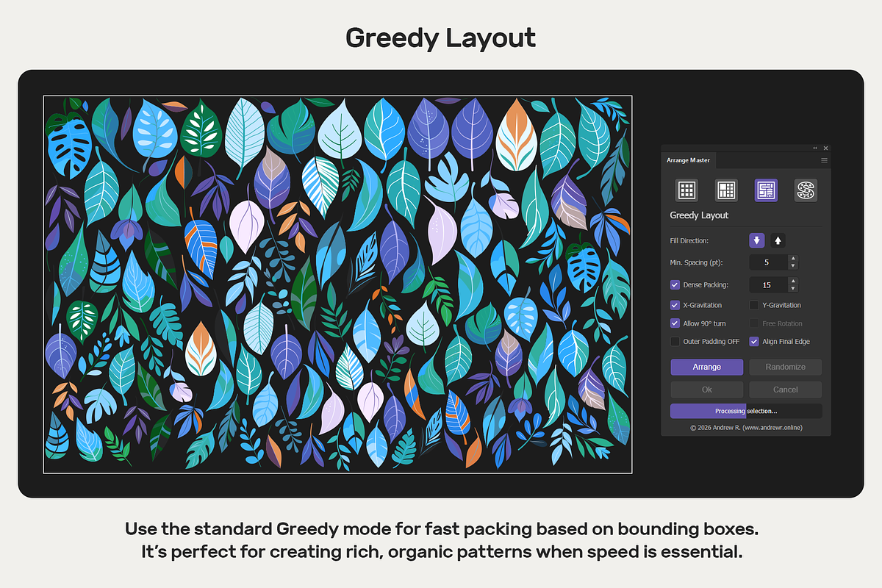Image resolution: width=882 pixels, height=588 pixels.
Task: Decrease Min. Spacing with down arrow
Action: [x=792, y=266]
